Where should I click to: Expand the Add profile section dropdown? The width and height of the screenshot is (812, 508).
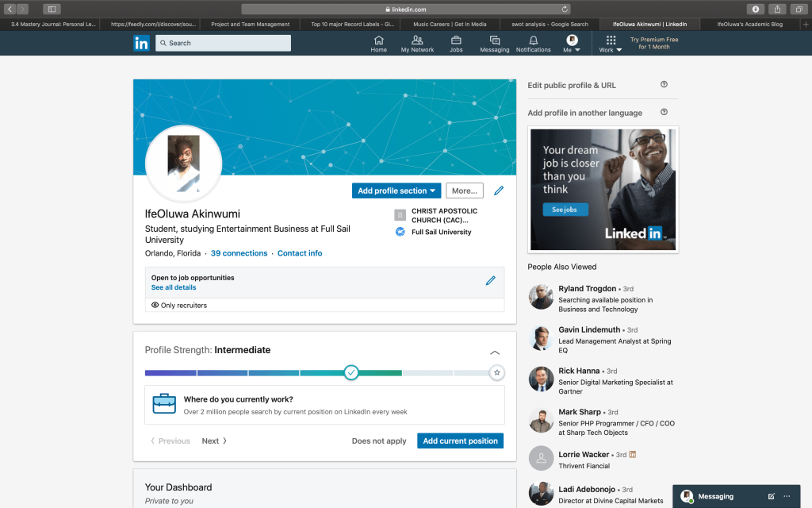coord(396,190)
